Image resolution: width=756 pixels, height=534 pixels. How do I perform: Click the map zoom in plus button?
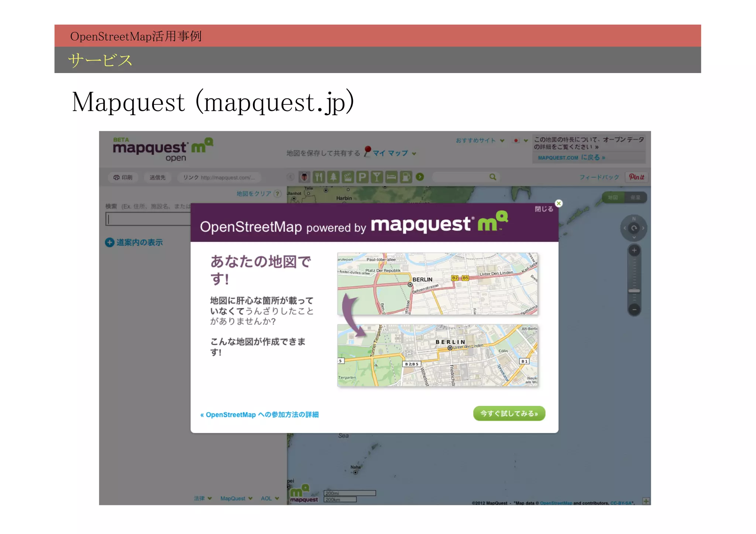(x=634, y=251)
